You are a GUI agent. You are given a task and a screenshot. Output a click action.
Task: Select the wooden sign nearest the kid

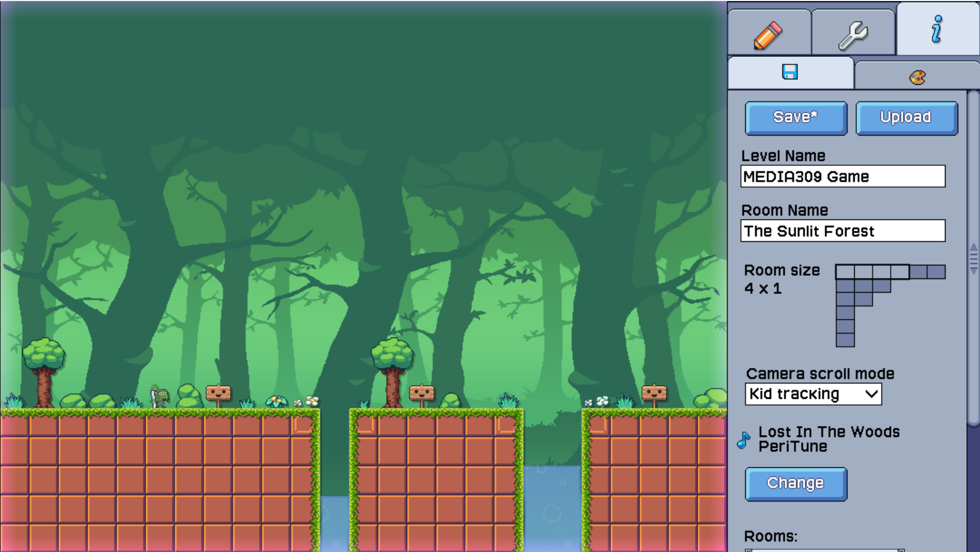tap(218, 395)
